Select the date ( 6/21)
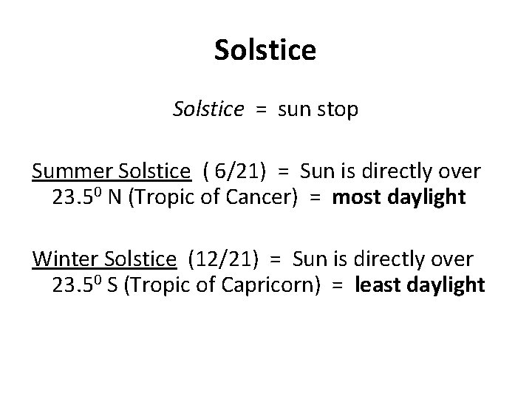 click(x=234, y=171)
